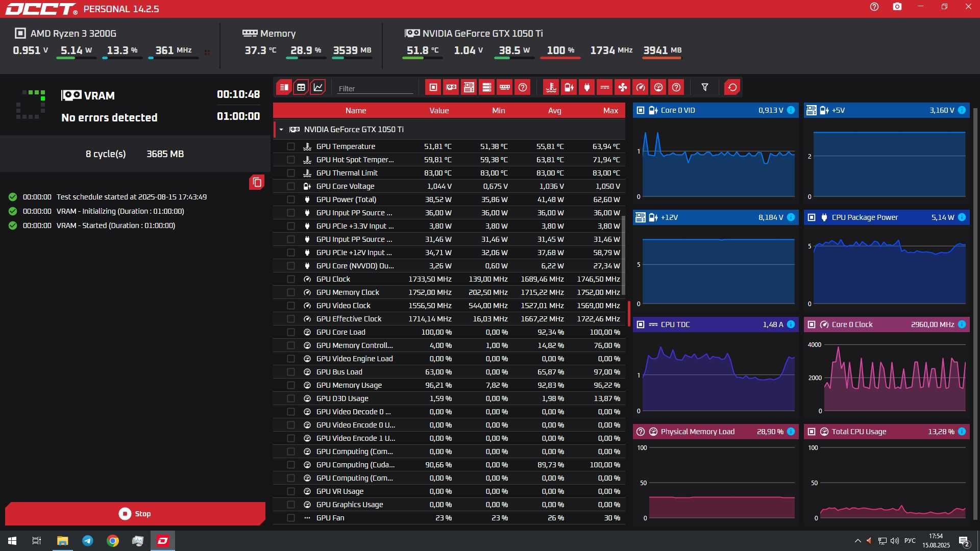Open the help icon in title bar
This screenshot has width=980, height=551.
point(874,7)
